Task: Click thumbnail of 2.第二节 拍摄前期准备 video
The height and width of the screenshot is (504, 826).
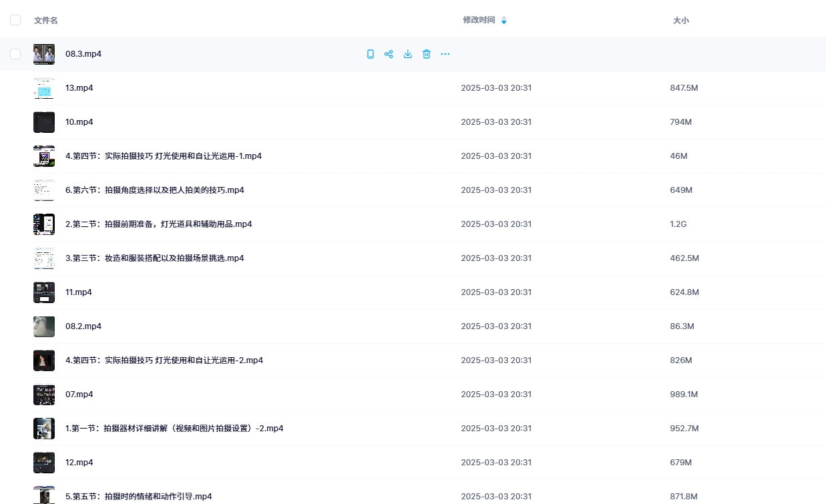Action: tap(44, 224)
